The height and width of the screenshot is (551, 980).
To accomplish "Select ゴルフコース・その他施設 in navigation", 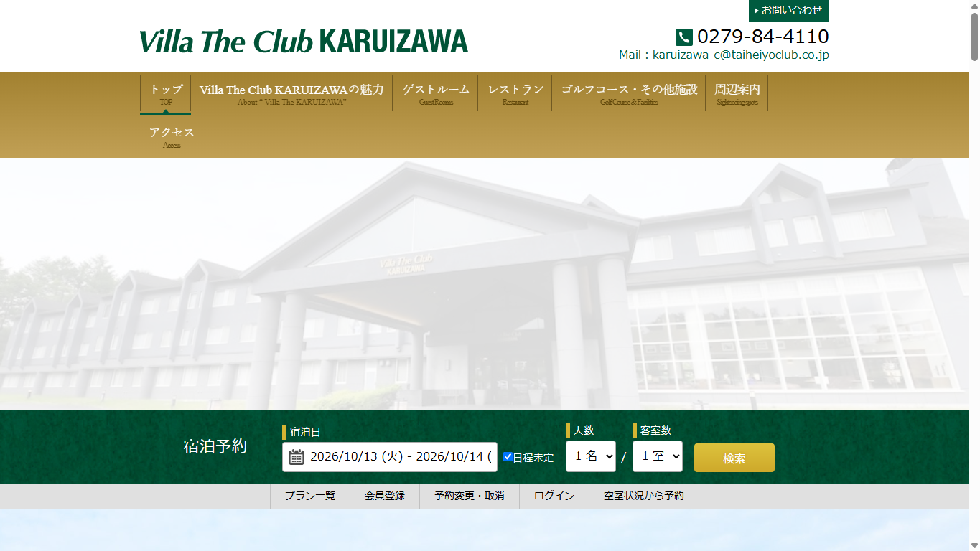I will pyautogui.click(x=629, y=94).
